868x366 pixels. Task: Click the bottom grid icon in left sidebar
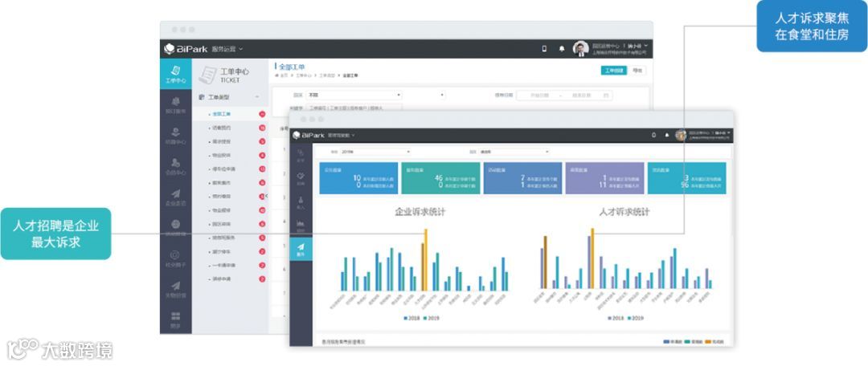click(x=176, y=316)
